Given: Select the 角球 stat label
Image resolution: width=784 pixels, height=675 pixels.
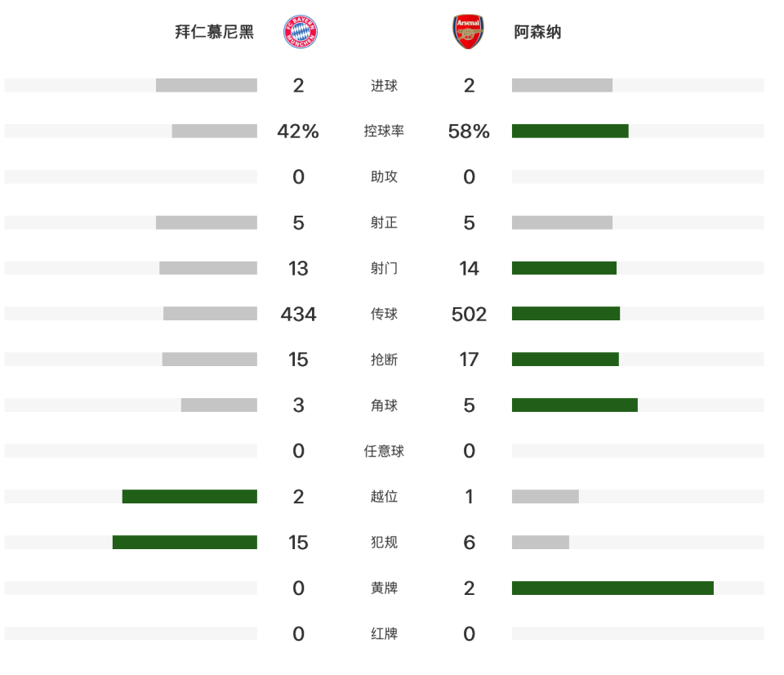Looking at the screenshot, I should [384, 405].
